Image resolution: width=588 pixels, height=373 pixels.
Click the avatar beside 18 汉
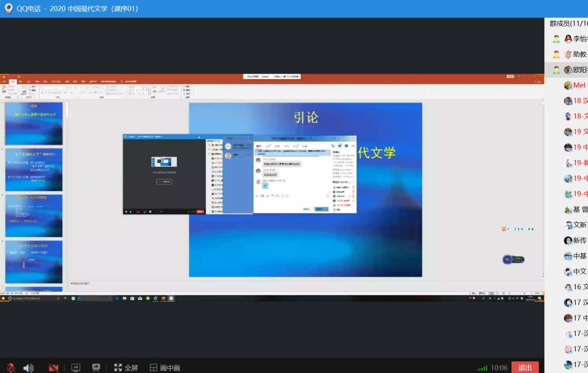click(568, 101)
